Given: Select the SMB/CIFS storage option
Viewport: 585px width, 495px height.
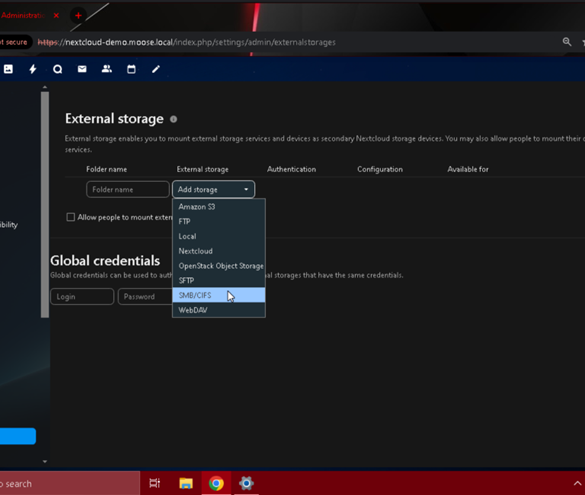Looking at the screenshot, I should point(219,295).
